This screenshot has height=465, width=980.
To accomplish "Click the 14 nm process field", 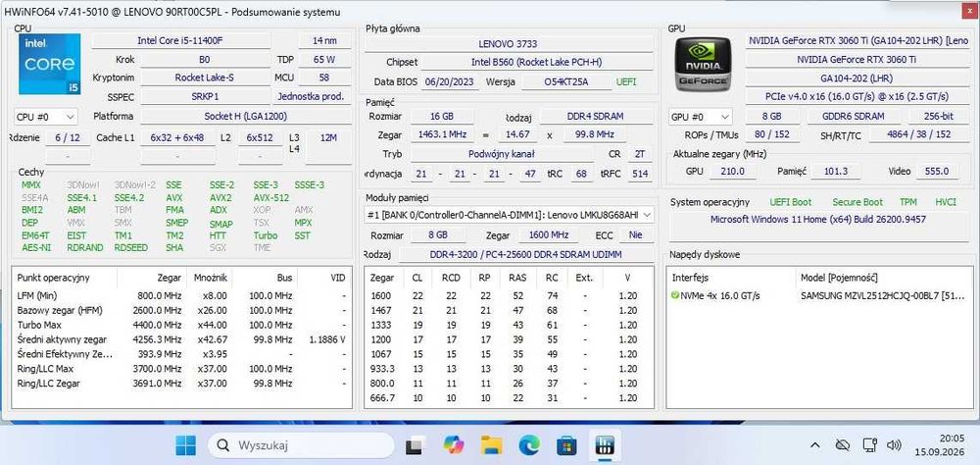I will pos(325,40).
